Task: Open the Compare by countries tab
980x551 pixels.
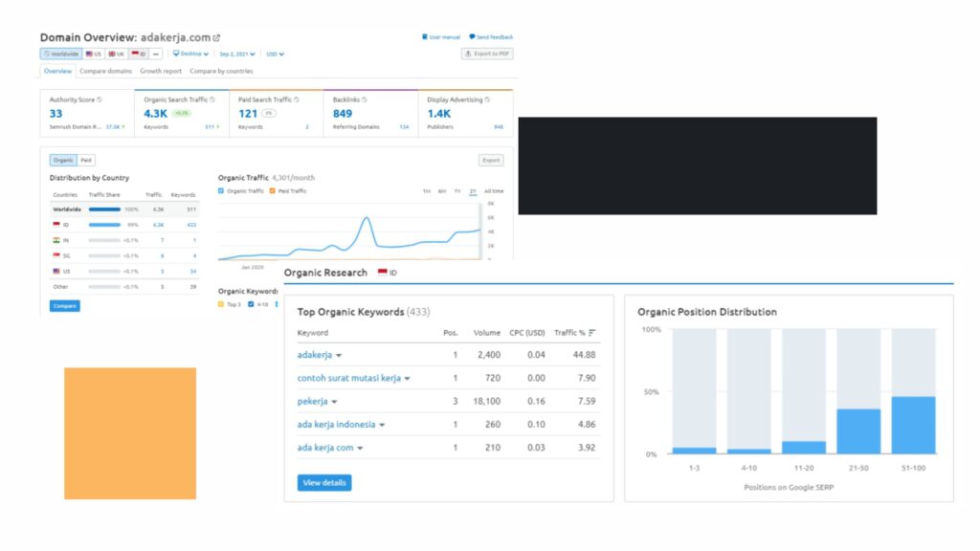Action: (221, 71)
